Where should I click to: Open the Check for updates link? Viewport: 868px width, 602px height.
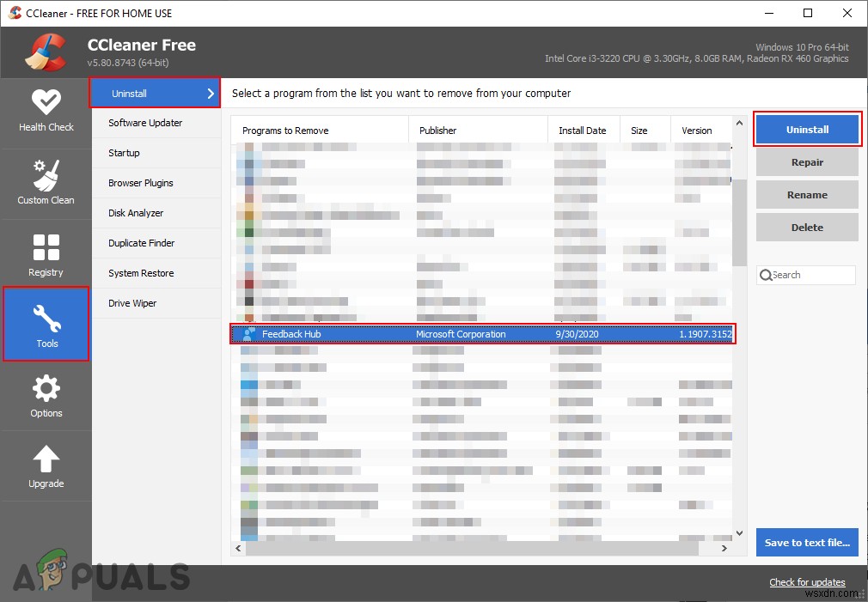coord(807,582)
